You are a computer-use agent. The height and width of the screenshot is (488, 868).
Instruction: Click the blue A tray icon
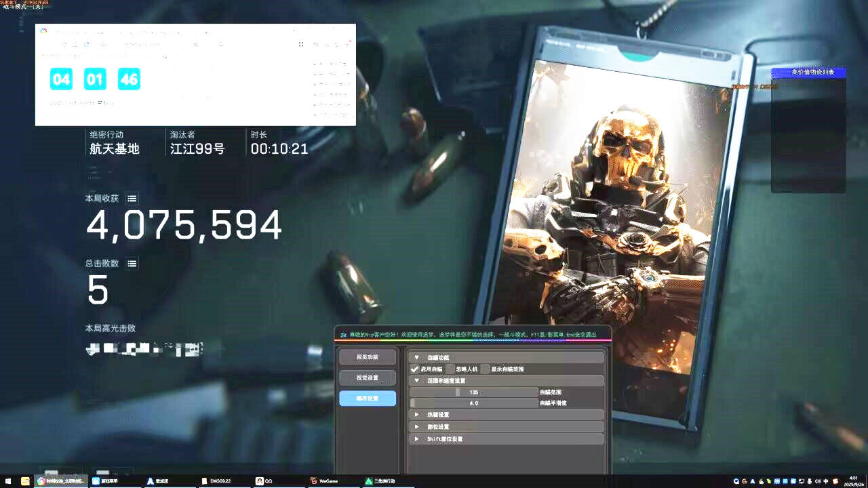pos(753,481)
